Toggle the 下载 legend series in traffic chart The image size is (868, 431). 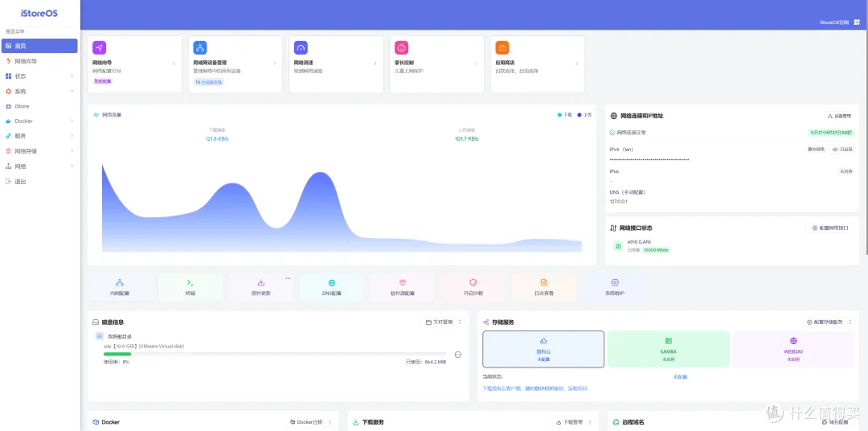[x=564, y=115]
